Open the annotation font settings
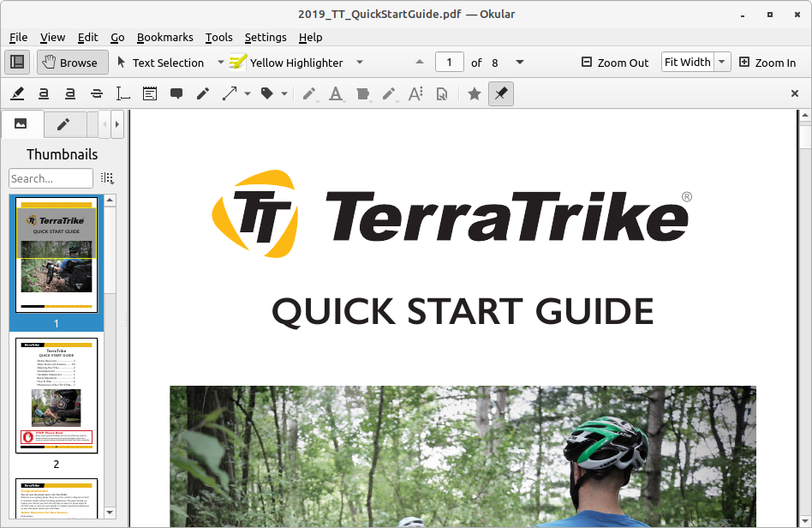 (x=415, y=93)
